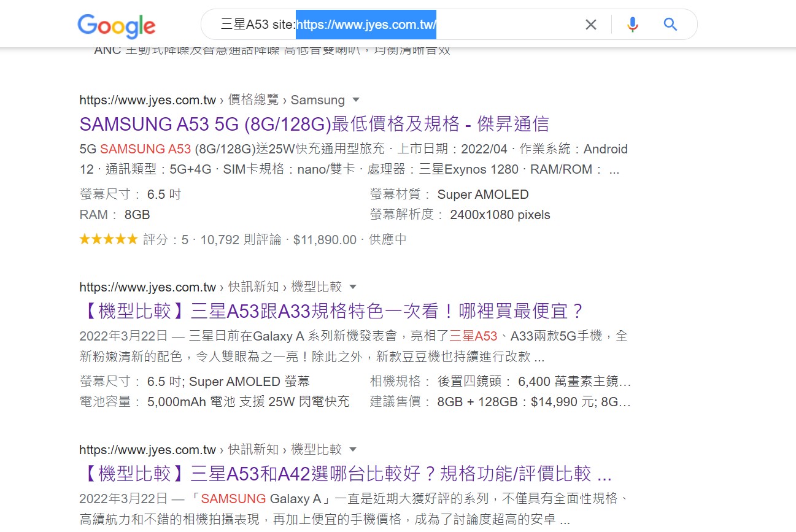This screenshot has height=532, width=796.
Task: Click the jyes.com.tw › 價格總覽 › Samsung breadcrumb
Action: (x=212, y=100)
